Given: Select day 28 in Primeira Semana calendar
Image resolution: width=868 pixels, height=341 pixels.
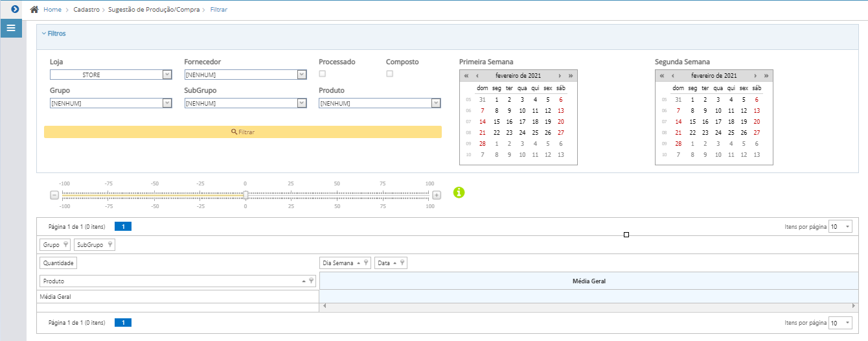Looking at the screenshot, I should pyautogui.click(x=482, y=143).
